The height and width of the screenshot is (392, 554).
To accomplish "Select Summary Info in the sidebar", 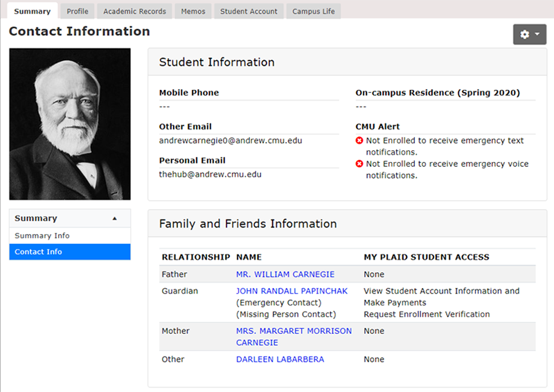I will click(x=70, y=235).
